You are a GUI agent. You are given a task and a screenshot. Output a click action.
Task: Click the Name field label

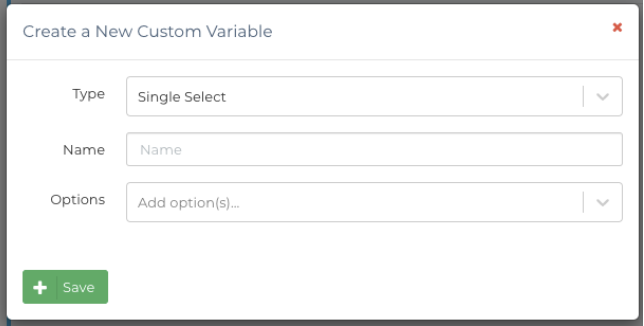click(x=84, y=150)
